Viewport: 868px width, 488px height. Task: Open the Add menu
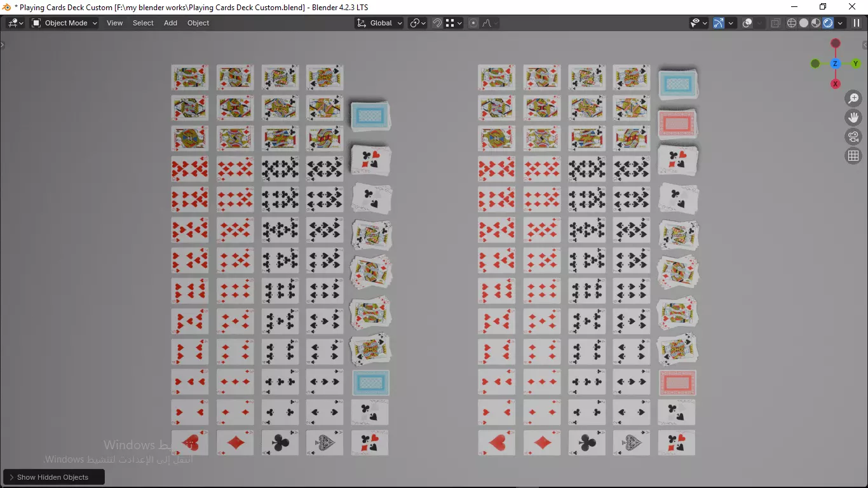pyautogui.click(x=170, y=23)
